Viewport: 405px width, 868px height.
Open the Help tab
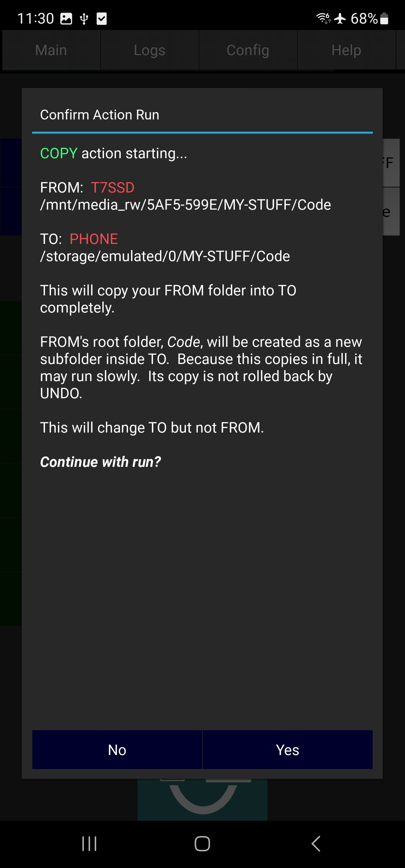346,50
